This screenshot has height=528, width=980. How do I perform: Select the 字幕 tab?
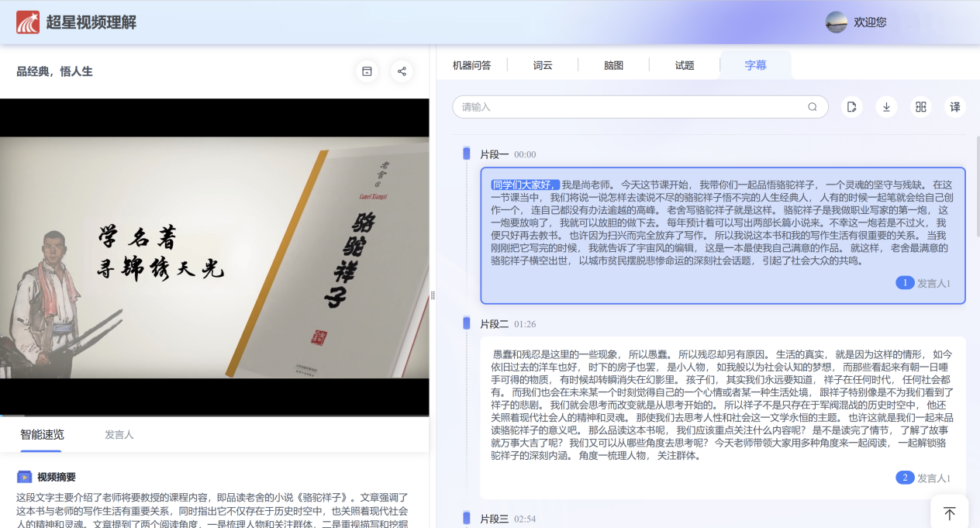pyautogui.click(x=756, y=65)
